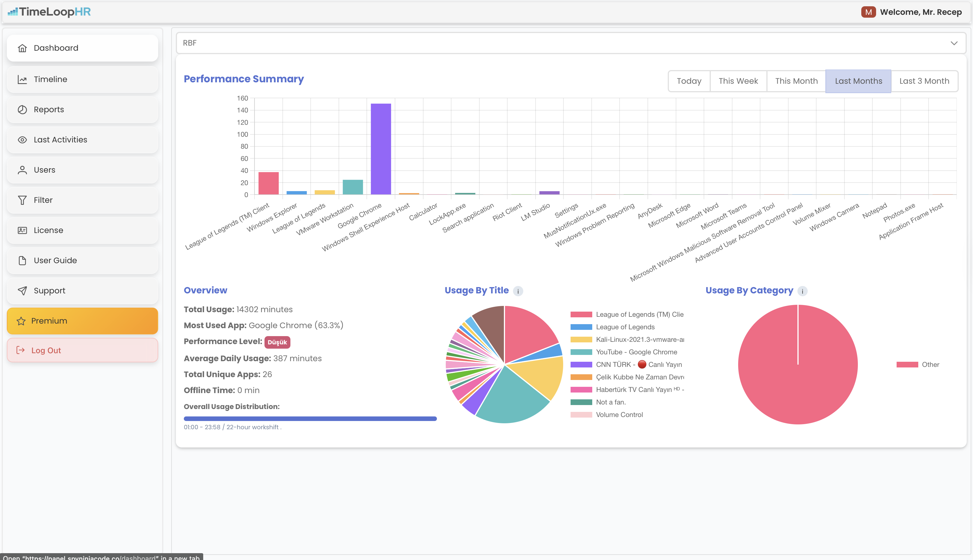Select the Filter icon

pos(22,200)
